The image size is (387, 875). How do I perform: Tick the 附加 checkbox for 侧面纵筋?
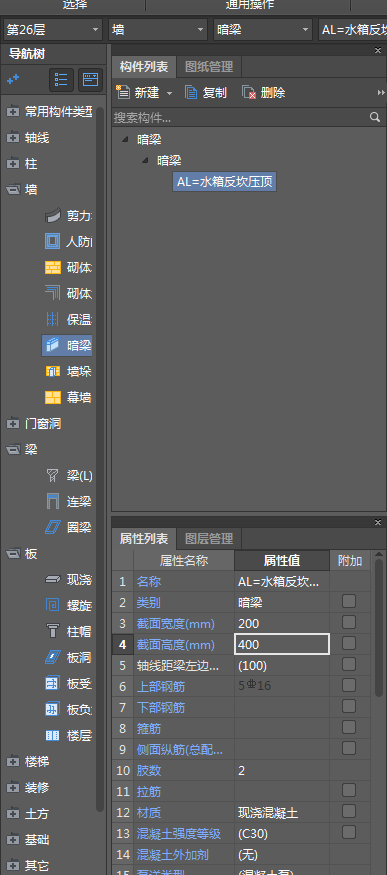point(349,748)
